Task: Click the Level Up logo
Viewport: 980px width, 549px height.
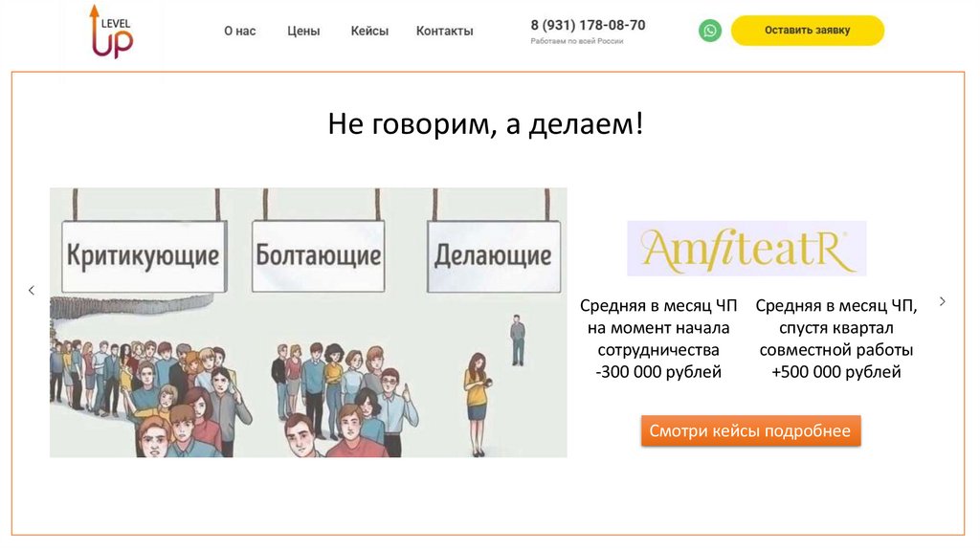Action: [x=112, y=32]
